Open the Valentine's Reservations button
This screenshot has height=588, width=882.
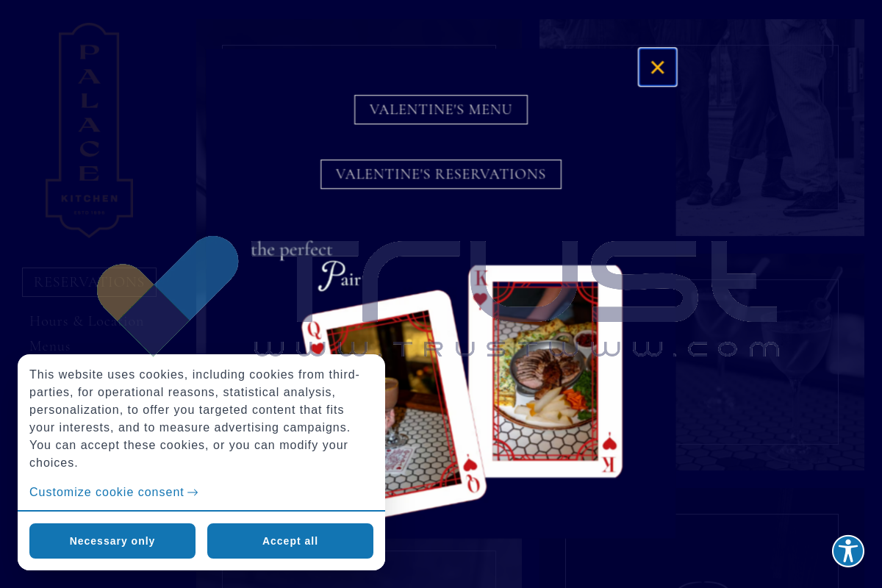pos(441,174)
